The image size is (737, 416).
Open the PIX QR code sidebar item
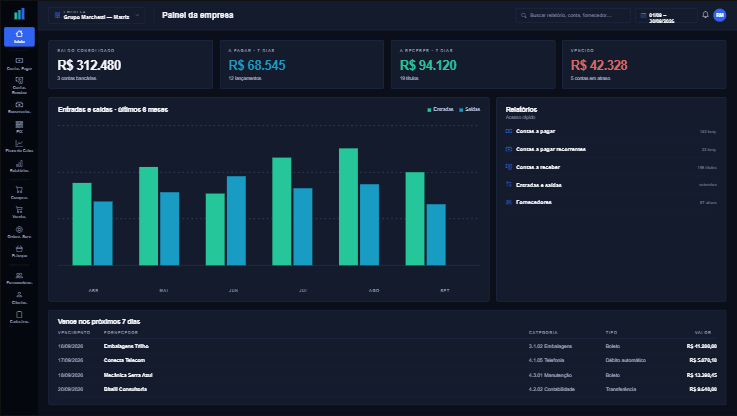tap(19, 127)
